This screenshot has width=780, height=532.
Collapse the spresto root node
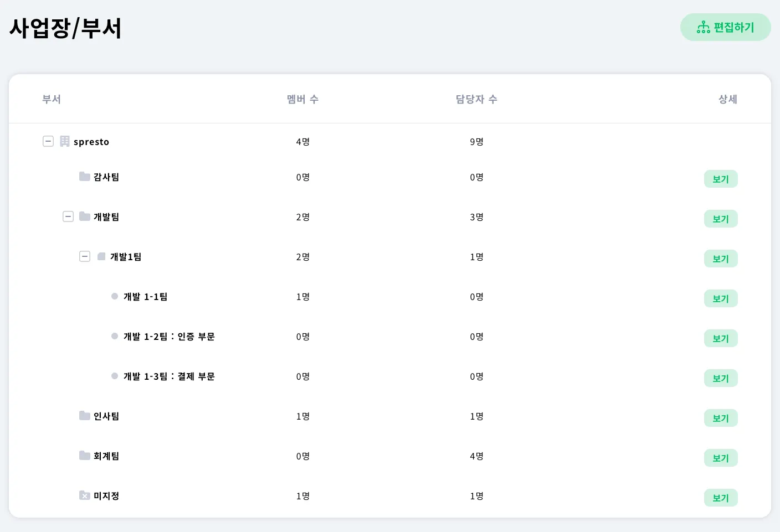(48, 141)
